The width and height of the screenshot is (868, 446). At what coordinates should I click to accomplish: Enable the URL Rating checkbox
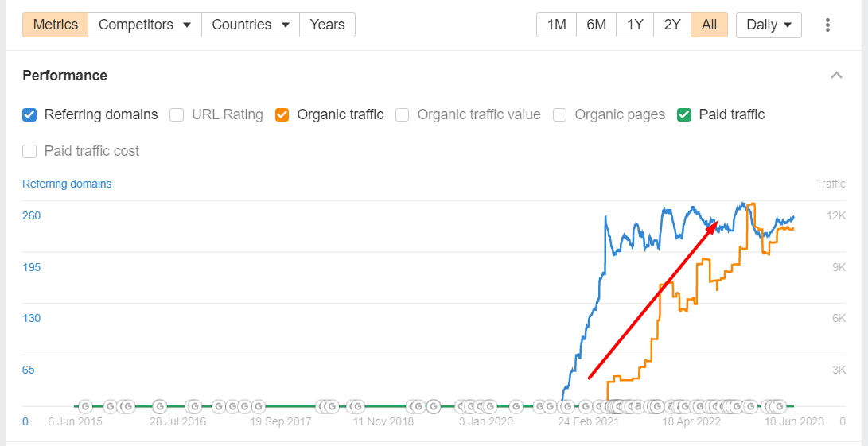(177, 114)
